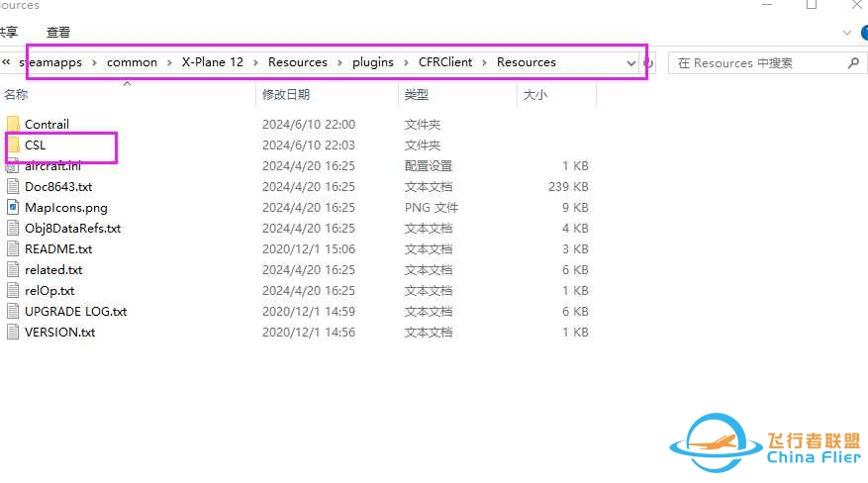The width and height of the screenshot is (868, 483).
Task: Refresh the current folder view
Action: click(x=649, y=62)
